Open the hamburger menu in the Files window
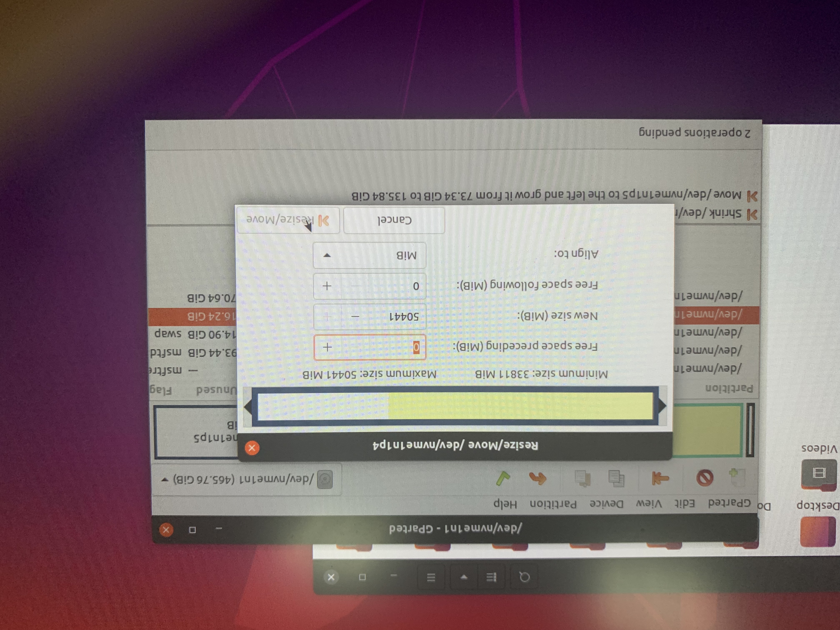 coord(431,577)
